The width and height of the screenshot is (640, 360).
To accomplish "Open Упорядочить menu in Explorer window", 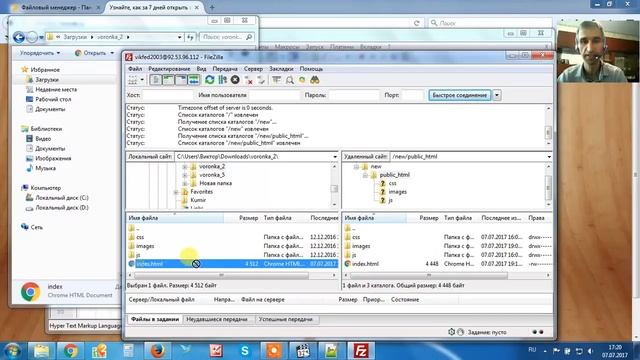I will [x=40, y=53].
